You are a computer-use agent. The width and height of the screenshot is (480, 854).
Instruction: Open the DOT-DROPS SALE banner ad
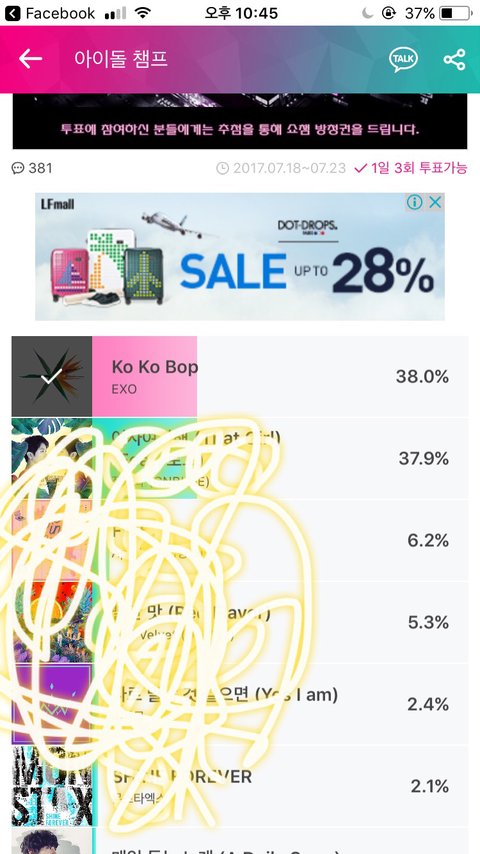[x=240, y=257]
